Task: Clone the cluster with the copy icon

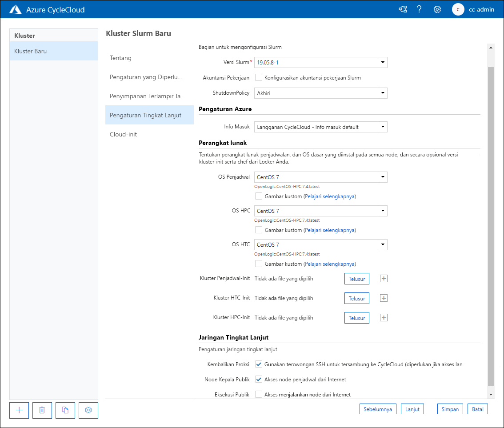Action: click(65, 410)
